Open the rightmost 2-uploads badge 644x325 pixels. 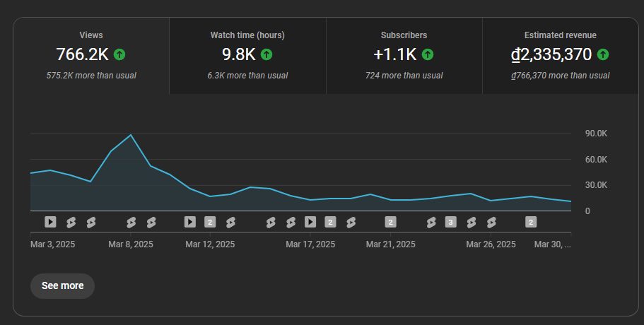(x=531, y=222)
